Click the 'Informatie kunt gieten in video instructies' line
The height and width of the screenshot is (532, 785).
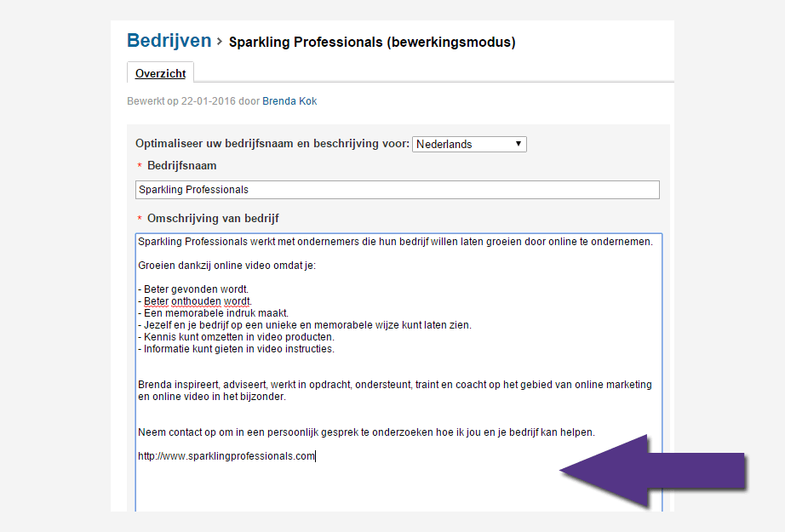238,349
